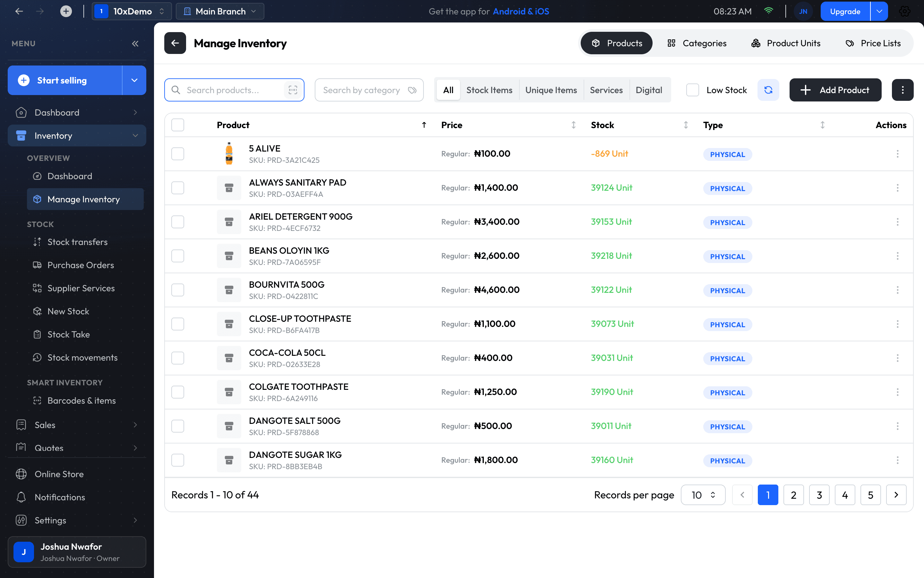
Task: Switch to the Product Units tab
Action: pyautogui.click(x=786, y=43)
